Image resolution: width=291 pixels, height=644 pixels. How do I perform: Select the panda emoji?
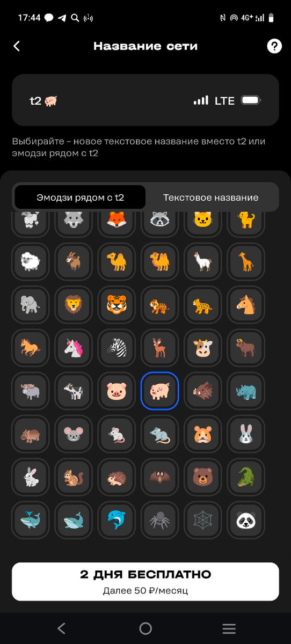coord(246,519)
